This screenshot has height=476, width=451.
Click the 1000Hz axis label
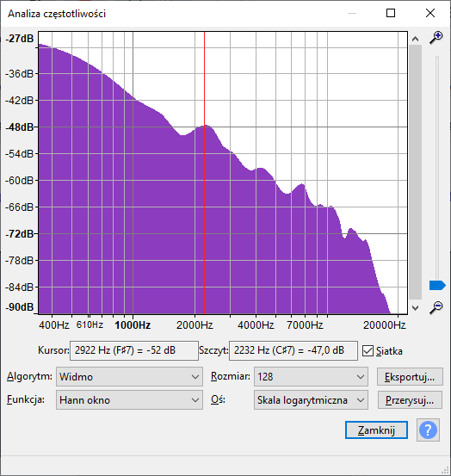133,325
